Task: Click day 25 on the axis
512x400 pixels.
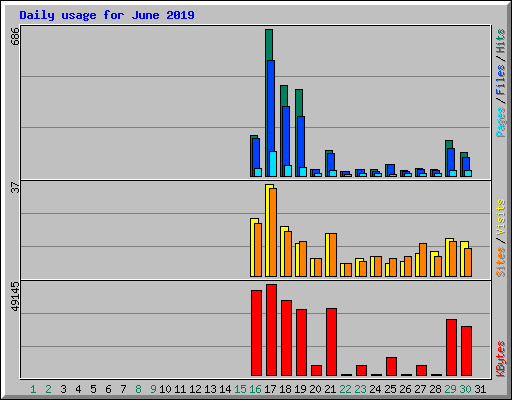Action: coord(390,389)
